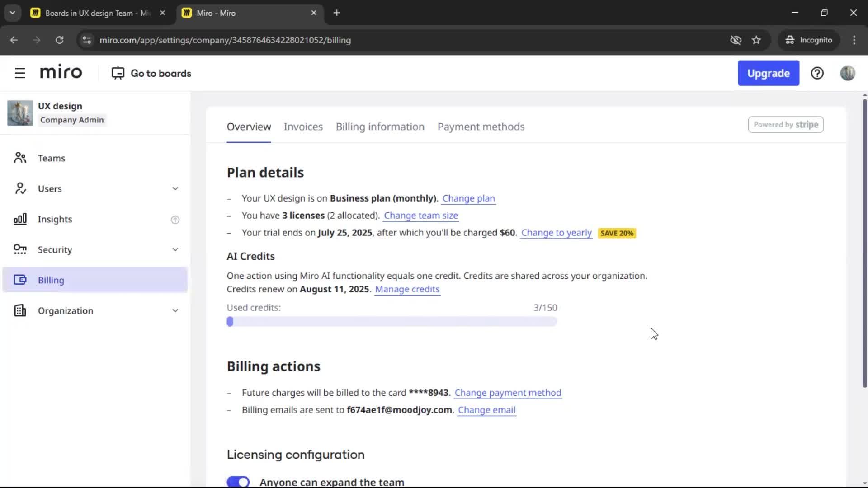Expand the Security section chevron

pyautogui.click(x=175, y=249)
